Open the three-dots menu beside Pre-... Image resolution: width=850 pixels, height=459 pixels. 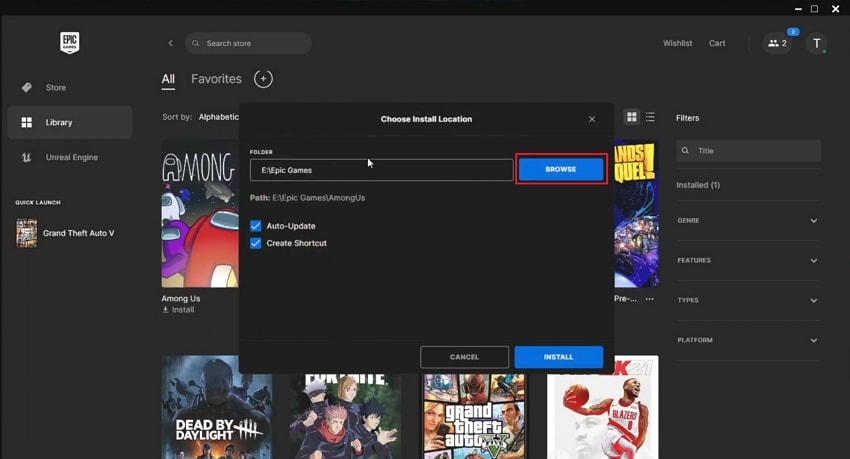[x=649, y=299]
